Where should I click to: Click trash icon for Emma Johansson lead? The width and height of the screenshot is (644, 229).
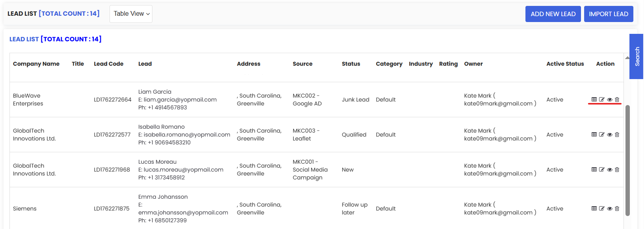tap(617, 209)
